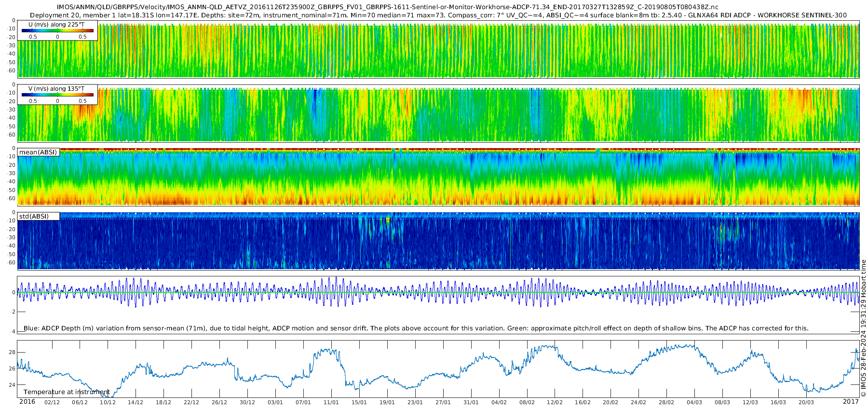Select the 02/12 date tick
Image resolution: width=868 pixels, height=410 pixels.
tap(52, 403)
